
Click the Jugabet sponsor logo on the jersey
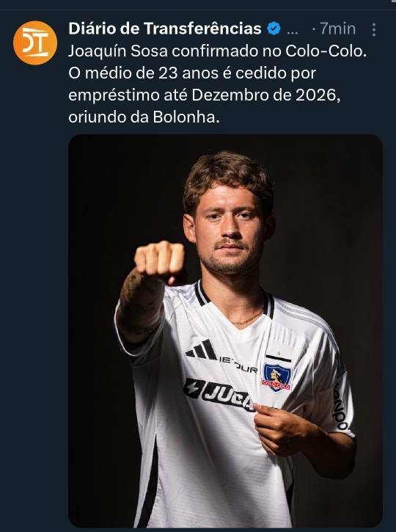[x=219, y=394]
